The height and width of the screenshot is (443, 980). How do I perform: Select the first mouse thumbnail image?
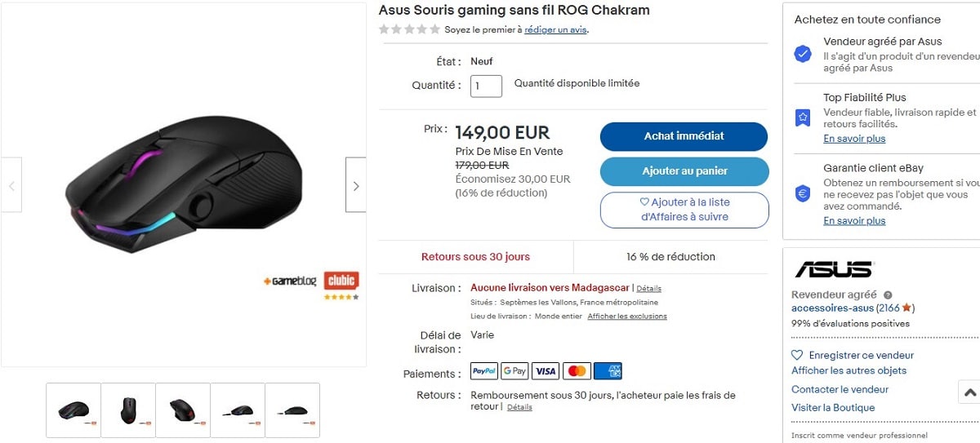click(x=73, y=410)
